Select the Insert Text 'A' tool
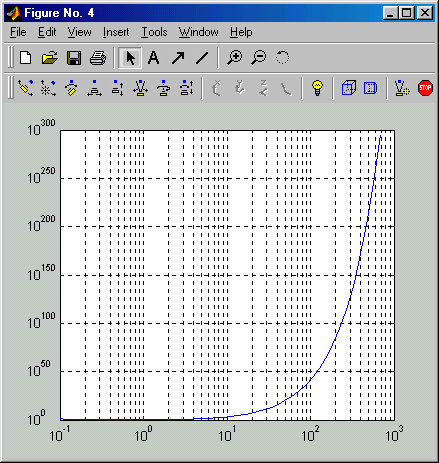Screen dimensions: 439x463 click(x=153, y=58)
